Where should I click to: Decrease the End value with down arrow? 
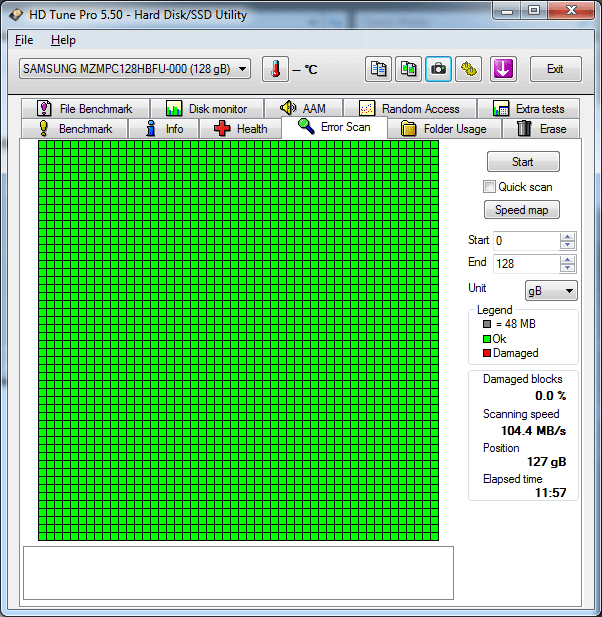click(x=567, y=268)
